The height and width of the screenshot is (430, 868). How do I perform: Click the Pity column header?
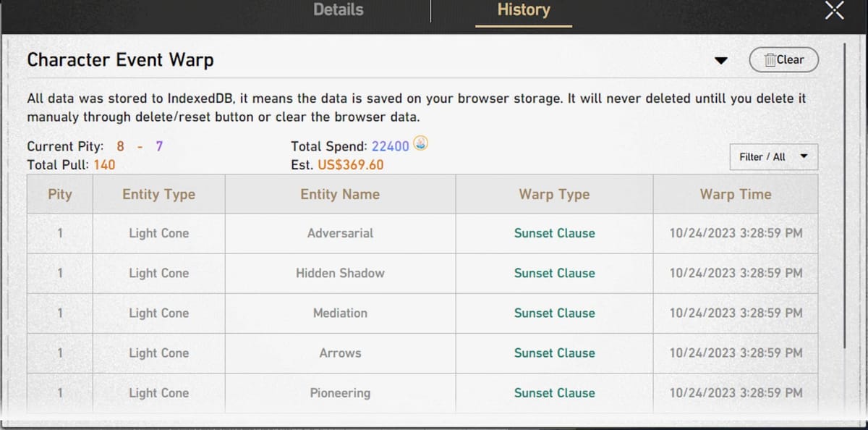(x=60, y=194)
